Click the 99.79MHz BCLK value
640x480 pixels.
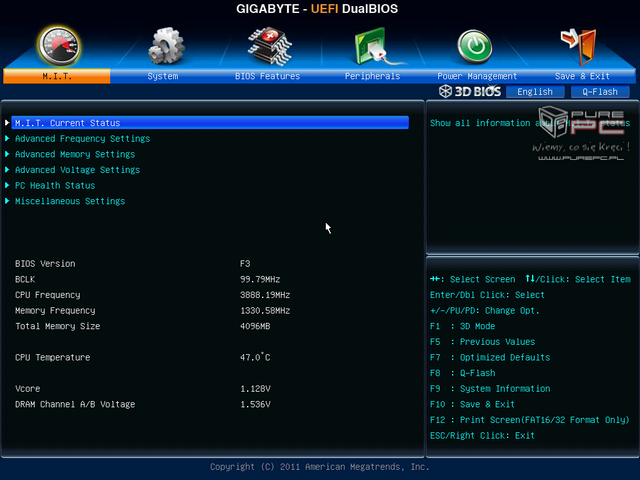point(260,279)
